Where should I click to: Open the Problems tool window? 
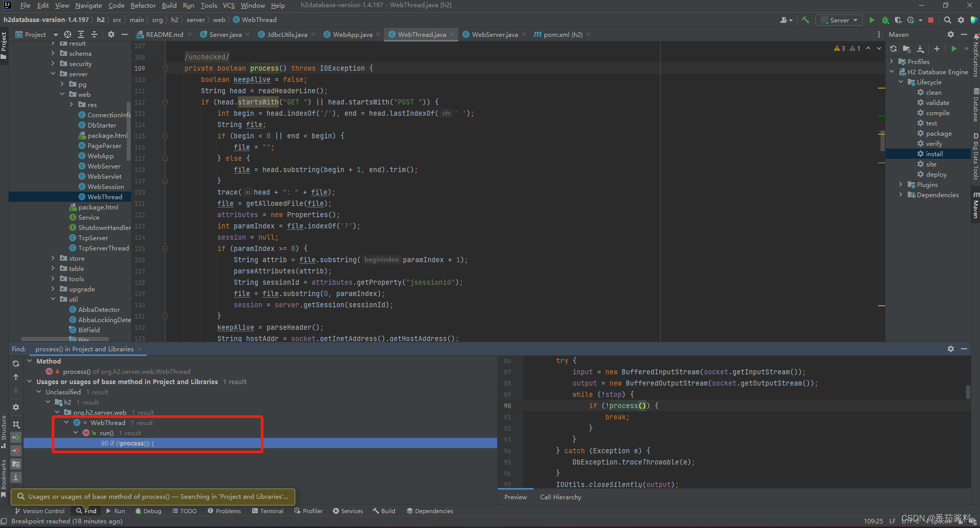[x=224, y=511]
